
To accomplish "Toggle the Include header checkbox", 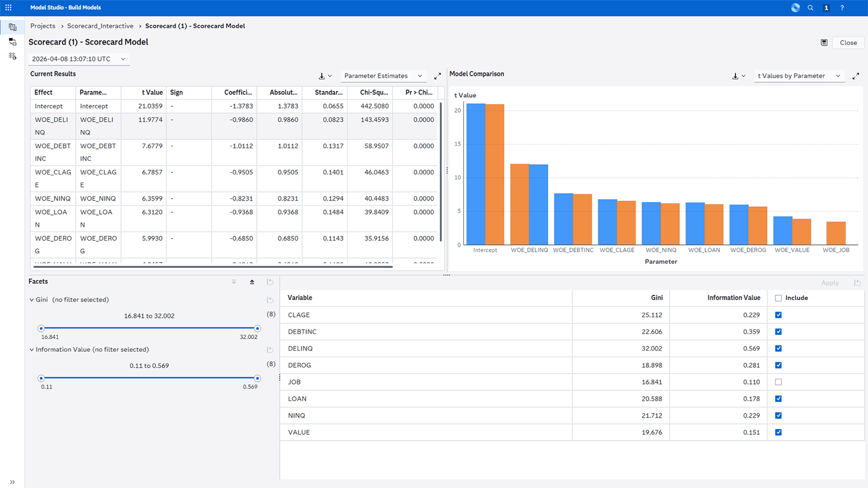I will coord(778,298).
